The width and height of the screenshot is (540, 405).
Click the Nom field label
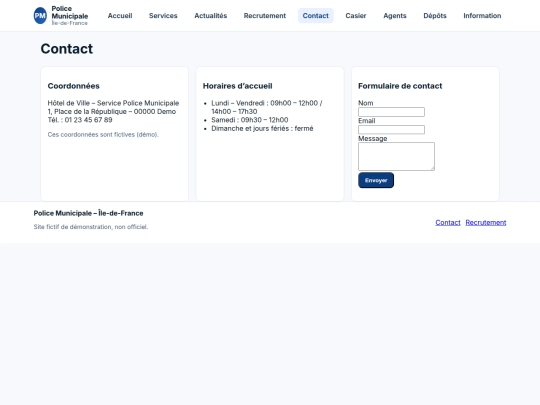tap(365, 103)
